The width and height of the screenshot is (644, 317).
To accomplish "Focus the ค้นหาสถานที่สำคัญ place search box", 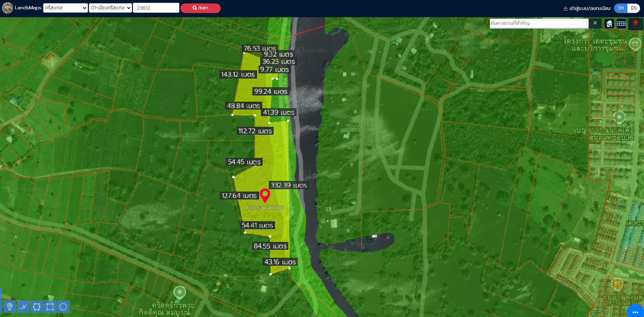I will click(x=539, y=23).
